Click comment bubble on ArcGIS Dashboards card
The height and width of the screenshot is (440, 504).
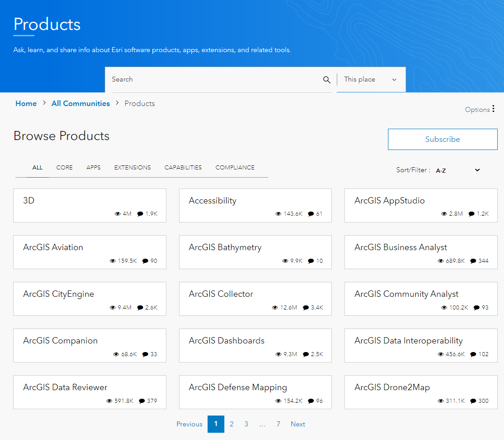click(x=306, y=354)
